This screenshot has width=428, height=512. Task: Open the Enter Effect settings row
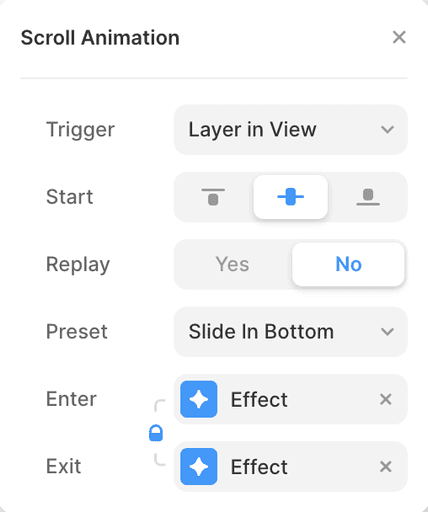tap(290, 399)
